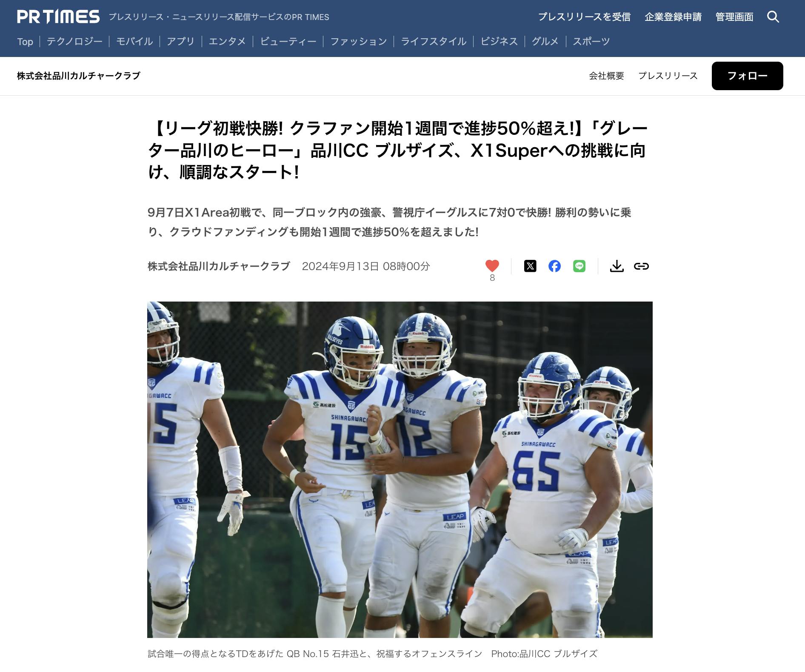Share the release via LINE icon

(x=579, y=266)
